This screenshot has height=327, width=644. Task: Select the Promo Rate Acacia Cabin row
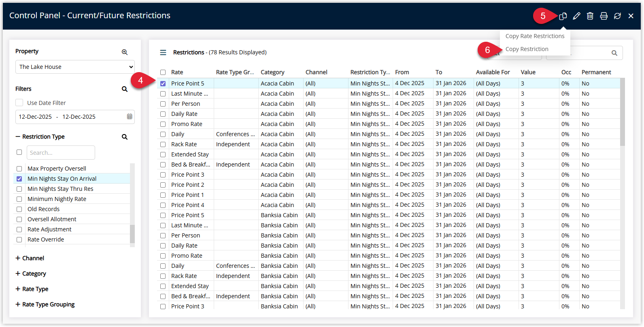(389, 124)
